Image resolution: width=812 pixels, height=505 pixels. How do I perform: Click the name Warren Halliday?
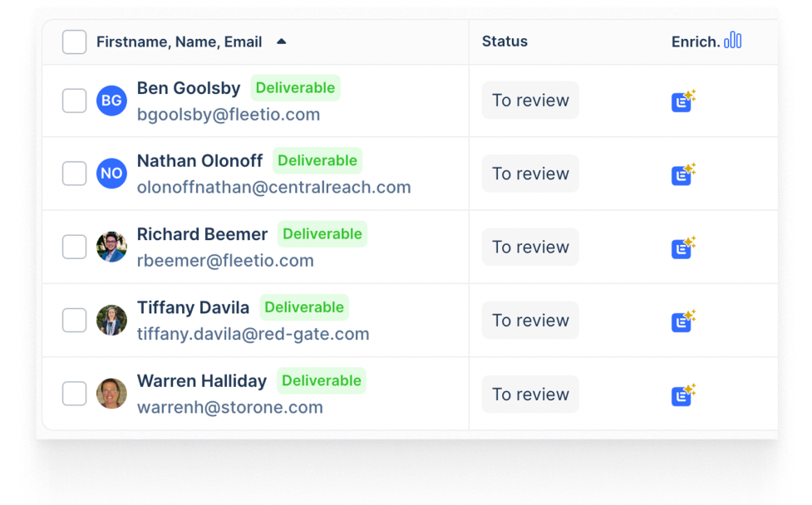click(201, 380)
